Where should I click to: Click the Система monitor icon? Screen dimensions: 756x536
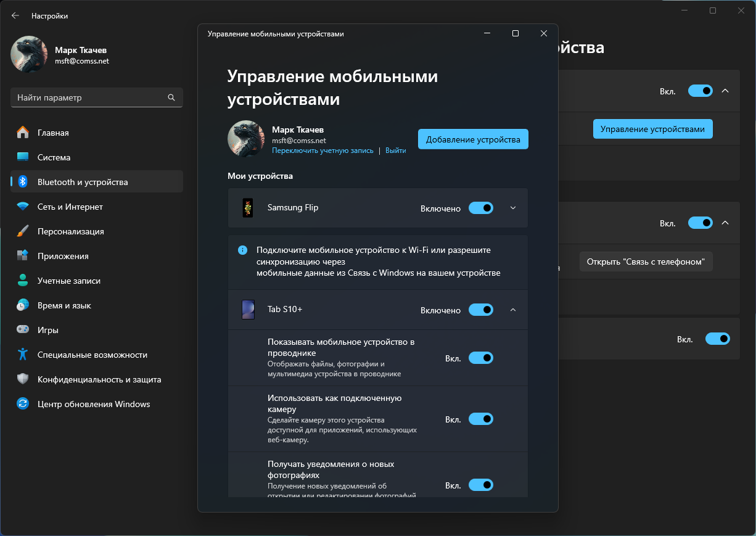click(23, 157)
